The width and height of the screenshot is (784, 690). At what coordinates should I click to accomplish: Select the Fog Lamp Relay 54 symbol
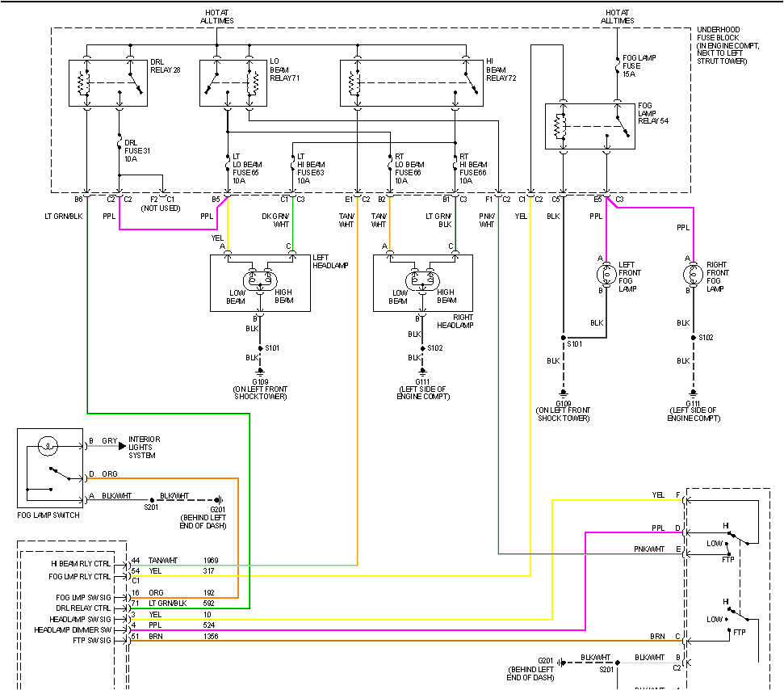click(x=589, y=126)
